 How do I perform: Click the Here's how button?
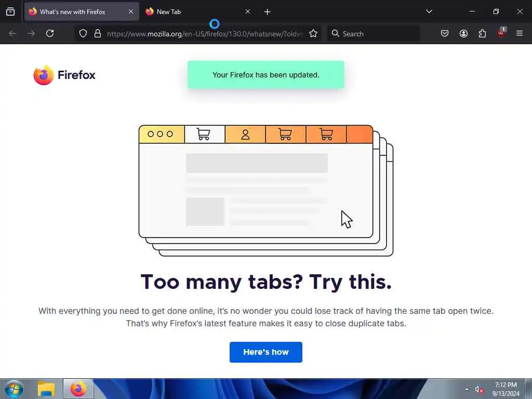coord(266,352)
